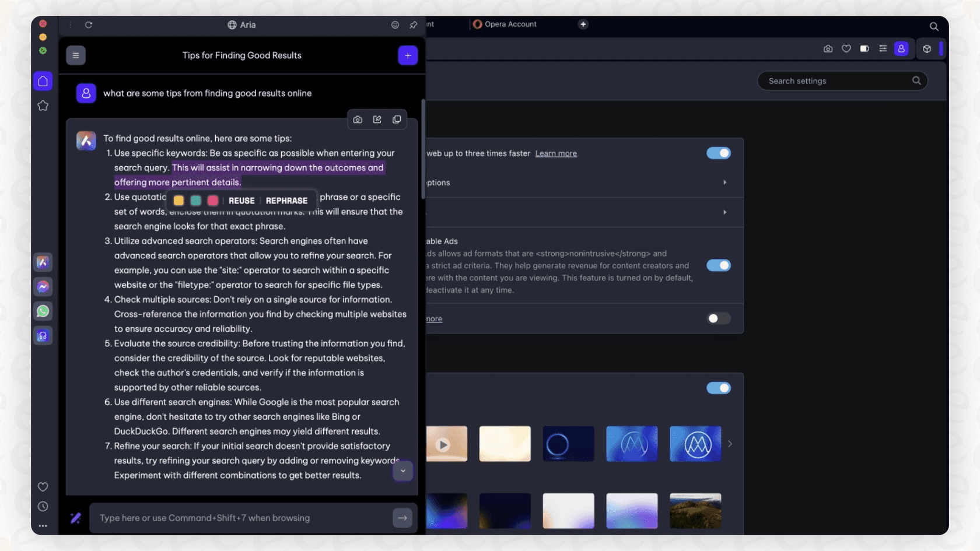The image size is (980, 551).
Task: Turn off the Acceptable Ads toggle
Action: click(x=719, y=265)
